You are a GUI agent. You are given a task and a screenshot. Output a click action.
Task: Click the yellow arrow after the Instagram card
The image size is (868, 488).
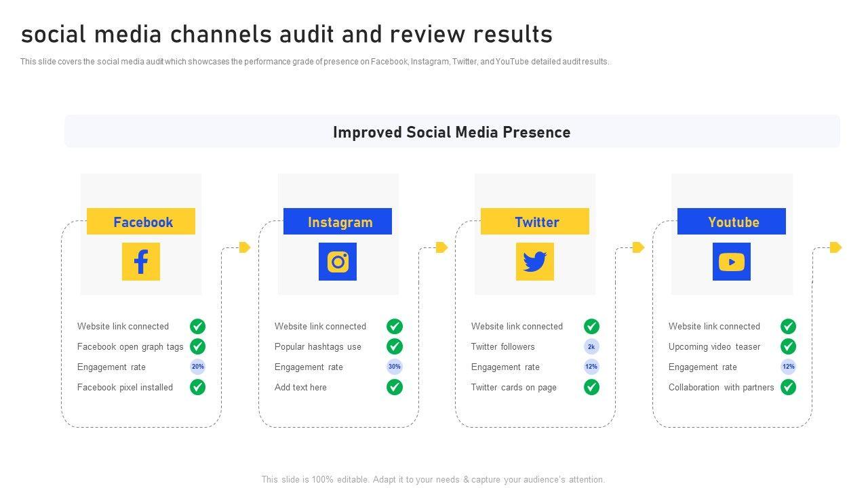[x=442, y=247]
